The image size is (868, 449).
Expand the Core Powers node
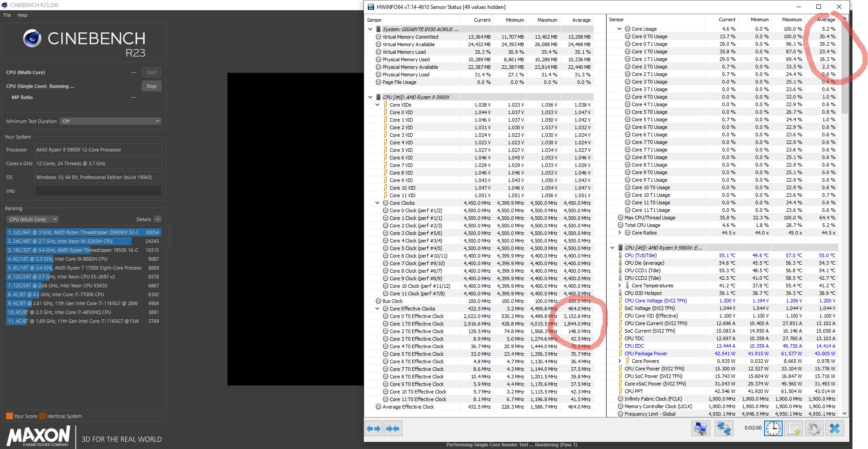619,361
